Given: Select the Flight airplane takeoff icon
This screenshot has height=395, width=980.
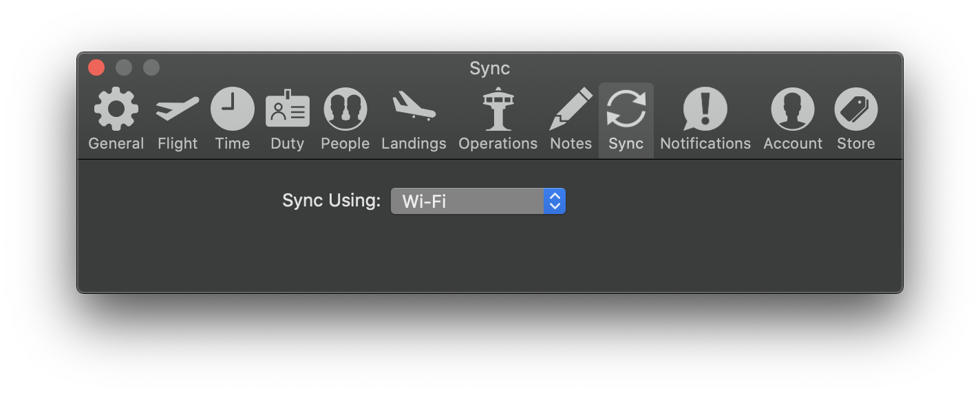Looking at the screenshot, I should pyautogui.click(x=178, y=109).
